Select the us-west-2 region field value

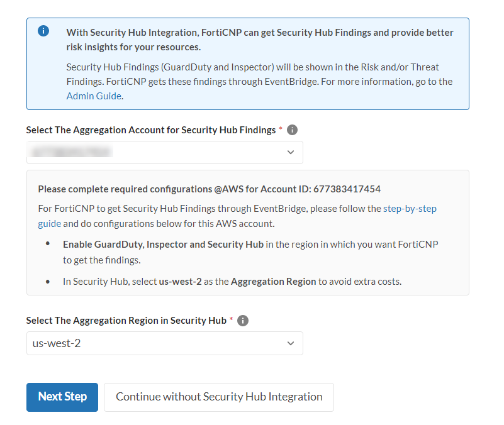57,343
